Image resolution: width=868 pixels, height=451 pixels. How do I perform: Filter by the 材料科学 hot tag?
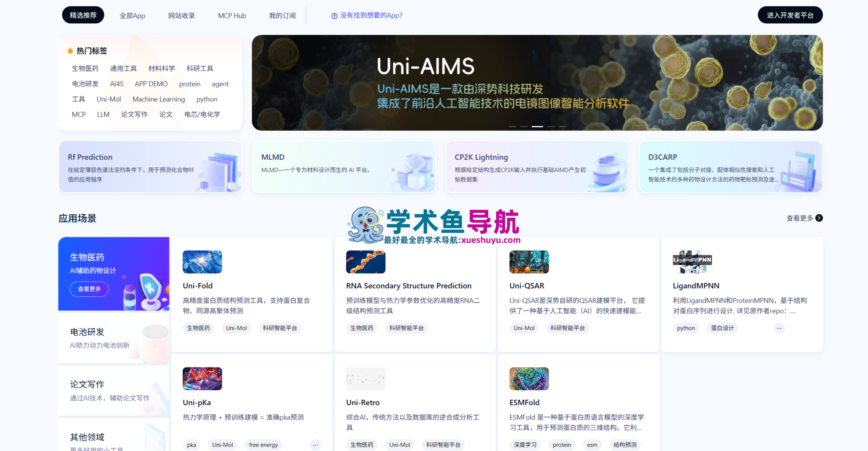(x=162, y=69)
